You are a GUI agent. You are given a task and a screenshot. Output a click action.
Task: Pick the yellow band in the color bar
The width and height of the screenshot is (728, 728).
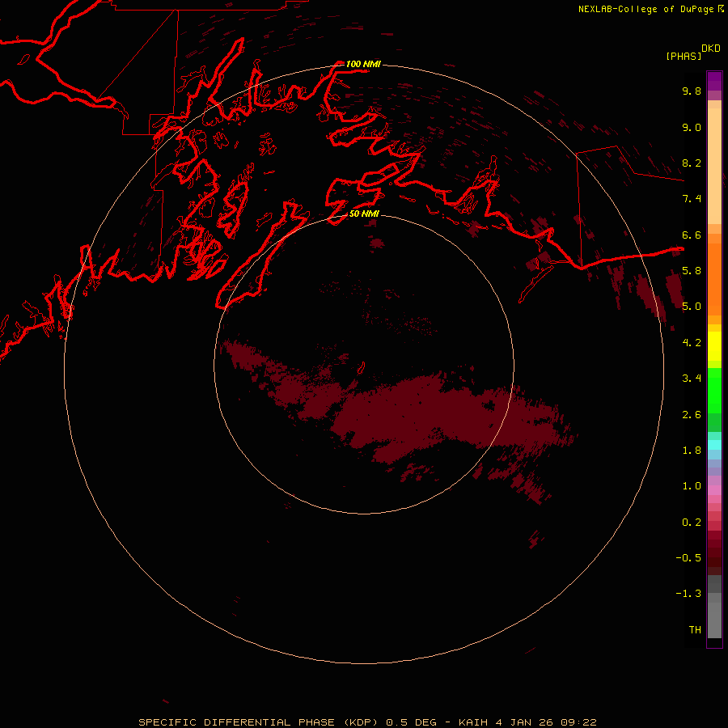714,346
